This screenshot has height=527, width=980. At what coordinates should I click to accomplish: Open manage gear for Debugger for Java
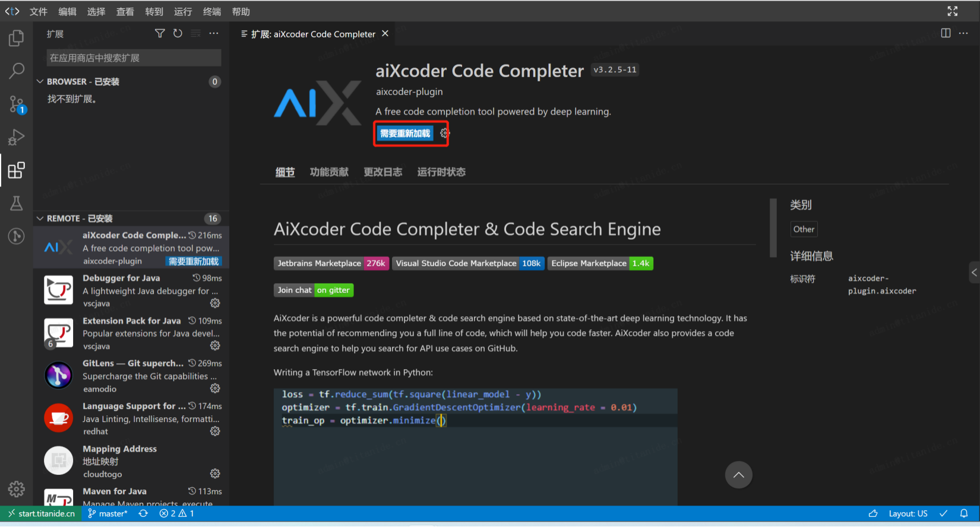pos(215,303)
